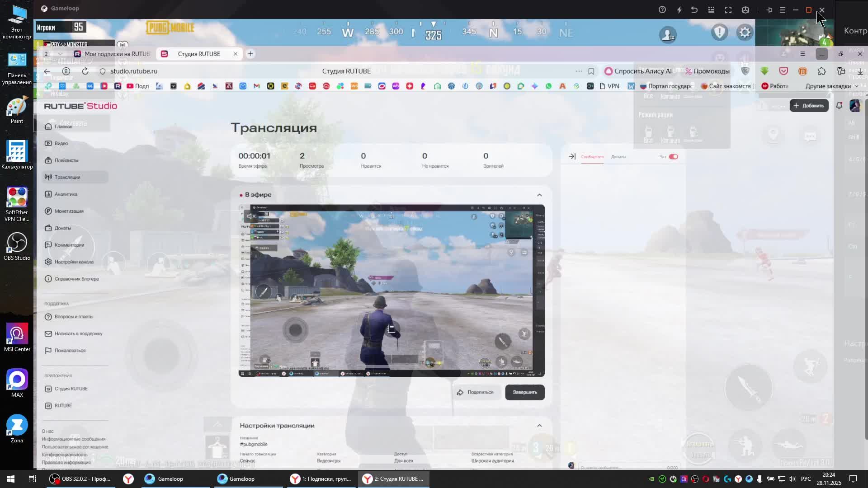Collapse the "В эфире" section
Image resolution: width=868 pixels, height=488 pixels.
(539, 195)
